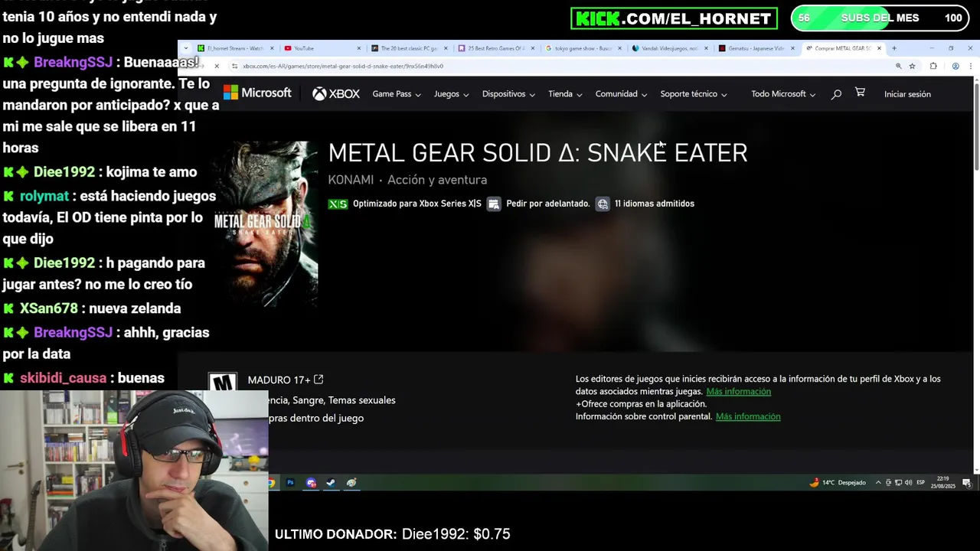Screen dimensions: 980x551
Task: Click Iniciar sesión link
Action: [907, 94]
